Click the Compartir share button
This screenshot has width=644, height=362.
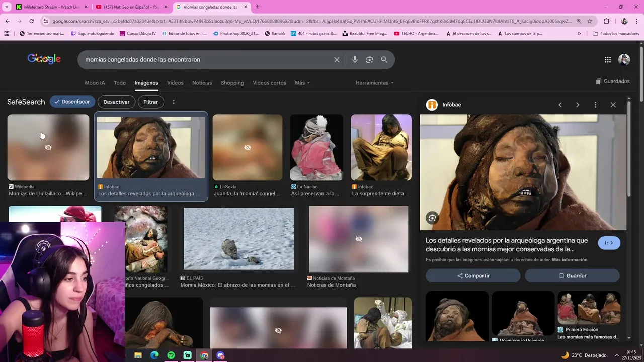point(473,276)
